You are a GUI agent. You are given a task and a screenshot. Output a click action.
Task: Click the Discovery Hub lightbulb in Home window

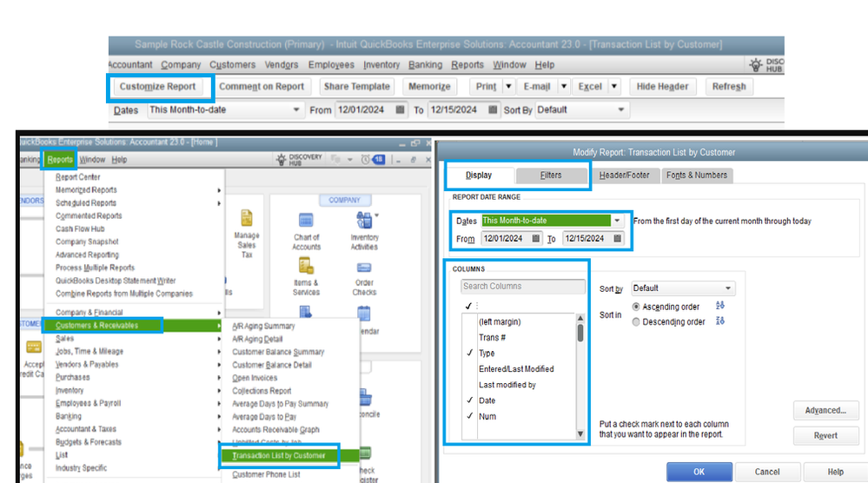pos(282,159)
